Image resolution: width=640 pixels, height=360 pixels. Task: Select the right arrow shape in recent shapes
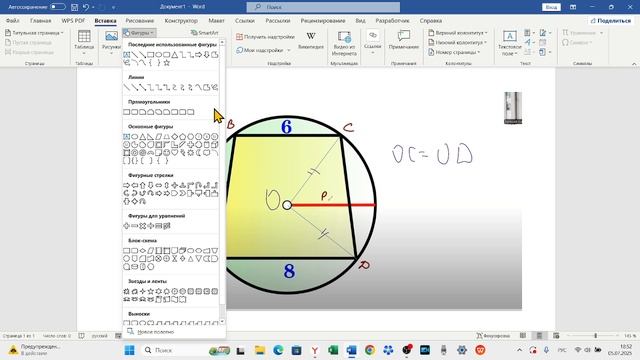pos(198,55)
